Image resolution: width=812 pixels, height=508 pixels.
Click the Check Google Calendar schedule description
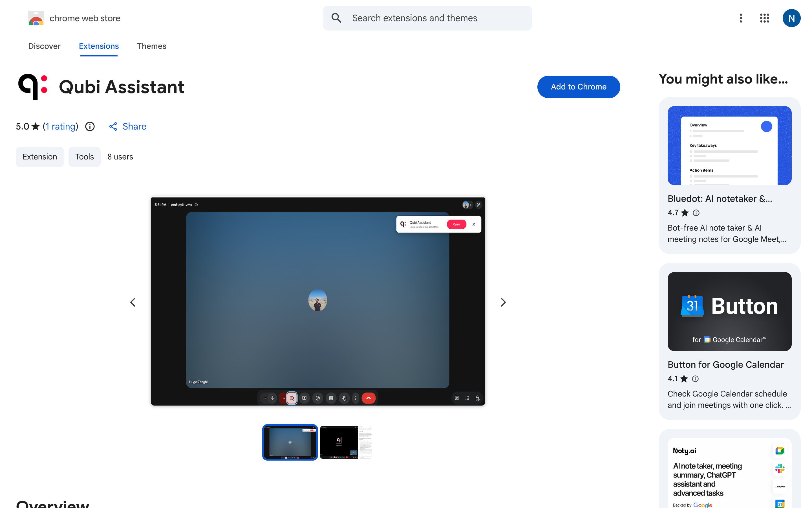click(729, 399)
